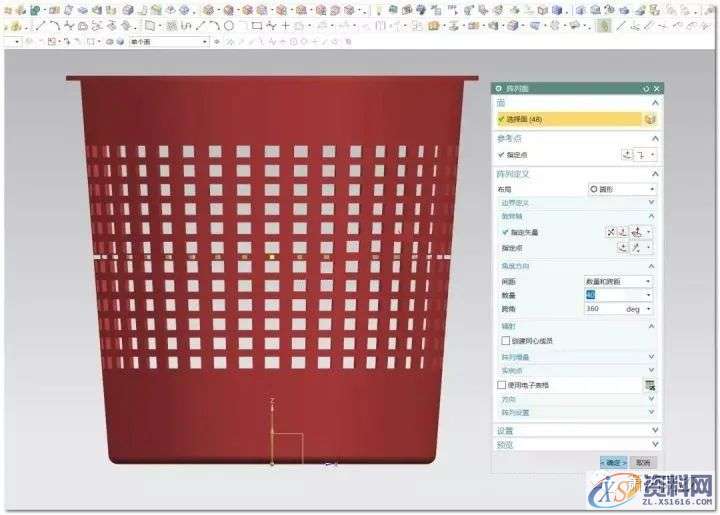Select the circle sketch tool in toolbar
Screen dimensions: 720x515
coord(229,25)
